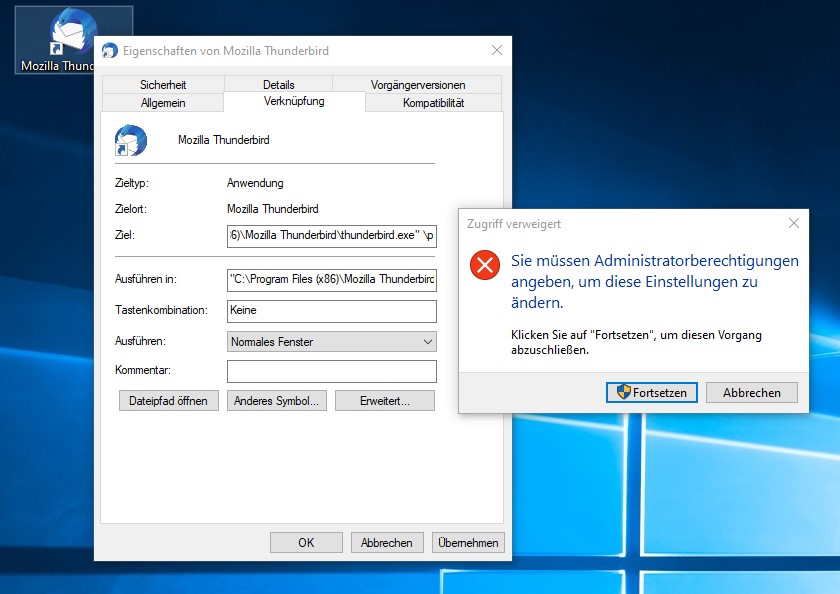
Task: Switch to the Details tab
Action: click(x=279, y=85)
